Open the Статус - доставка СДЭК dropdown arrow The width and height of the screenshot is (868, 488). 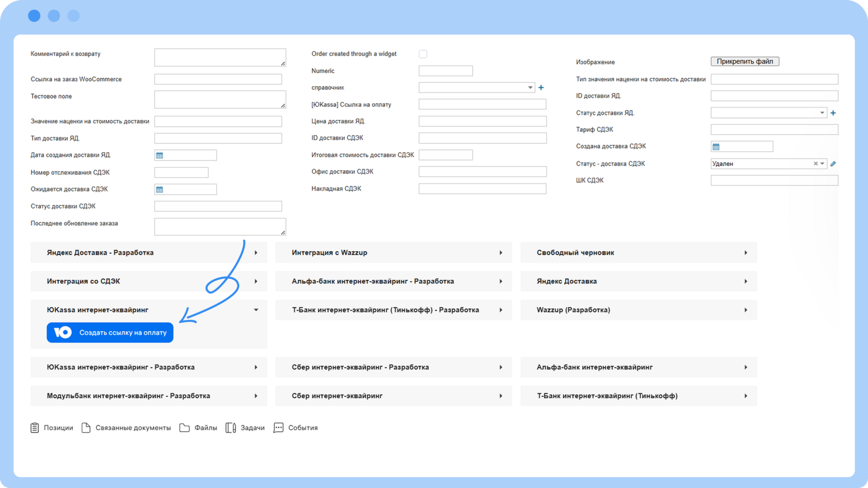click(x=823, y=164)
